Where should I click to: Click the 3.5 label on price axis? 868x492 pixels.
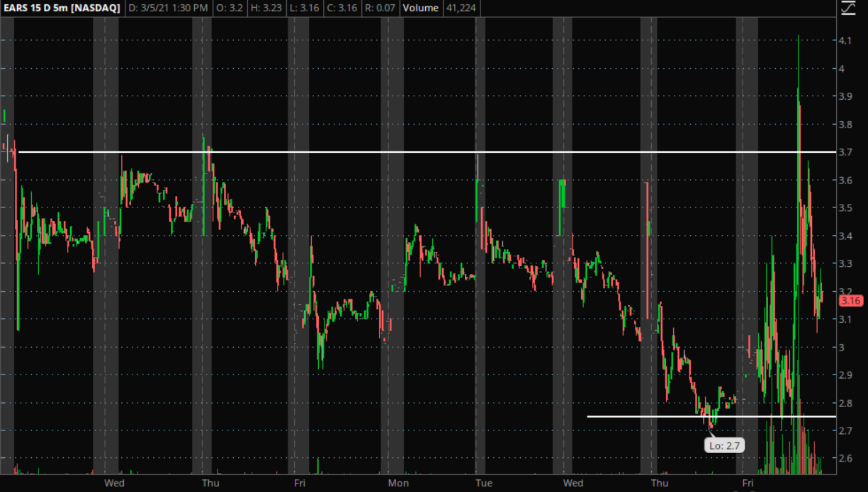[845, 208]
